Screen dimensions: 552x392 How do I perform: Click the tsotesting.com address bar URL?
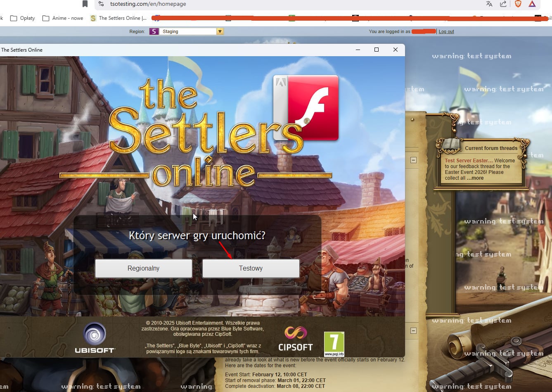click(x=148, y=4)
